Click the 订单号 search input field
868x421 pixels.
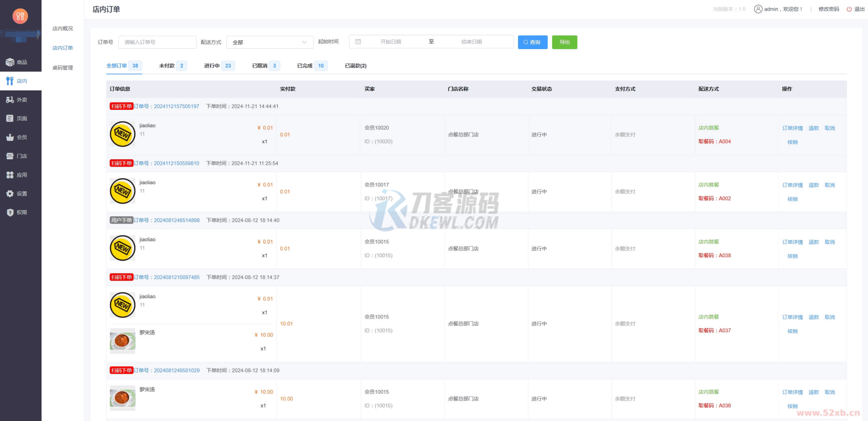[x=157, y=42]
